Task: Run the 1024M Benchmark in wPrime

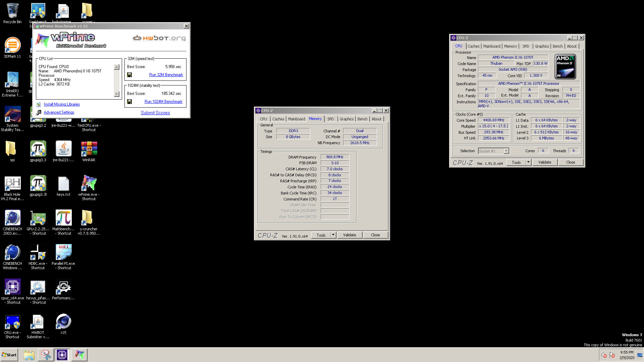Action: click(163, 102)
